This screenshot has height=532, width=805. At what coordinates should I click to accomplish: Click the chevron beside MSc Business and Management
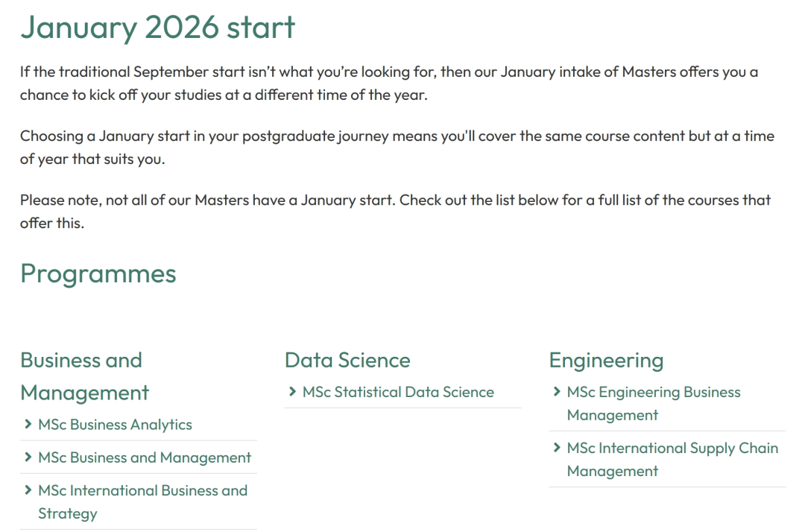(28, 457)
